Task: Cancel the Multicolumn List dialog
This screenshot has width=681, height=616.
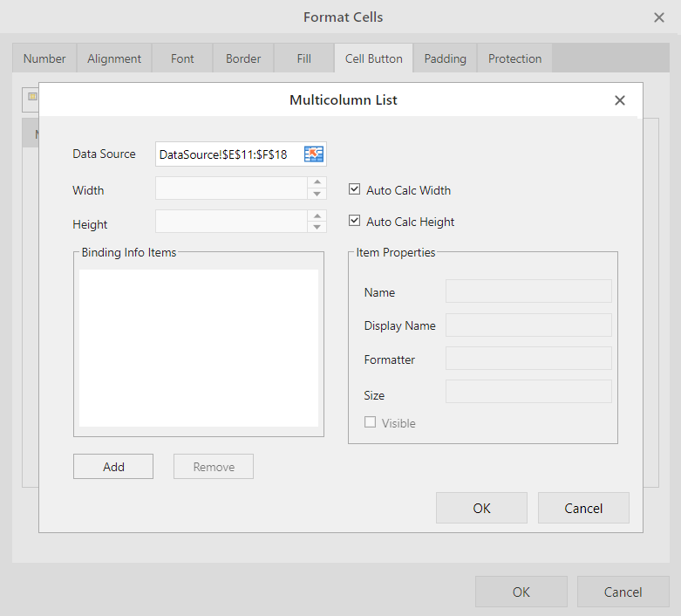Action: (x=583, y=508)
